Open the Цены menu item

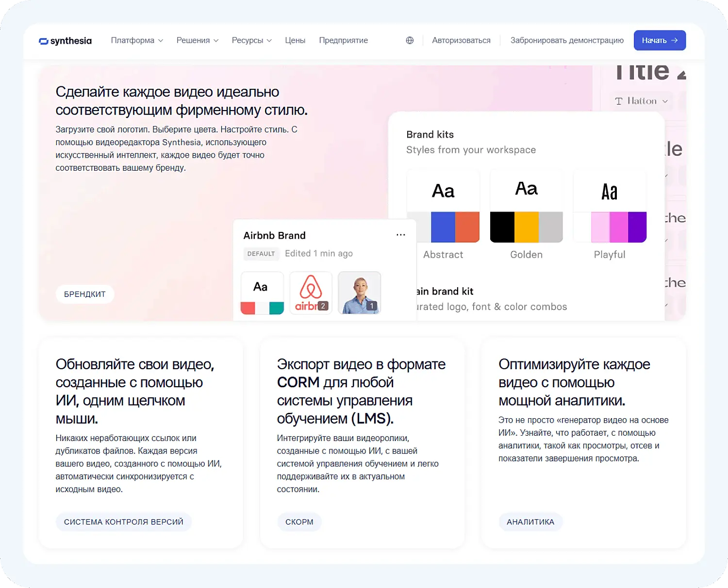point(295,40)
